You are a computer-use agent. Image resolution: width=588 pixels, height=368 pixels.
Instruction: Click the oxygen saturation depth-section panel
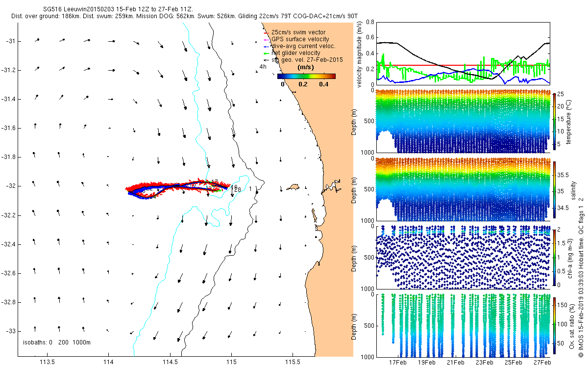click(463, 325)
